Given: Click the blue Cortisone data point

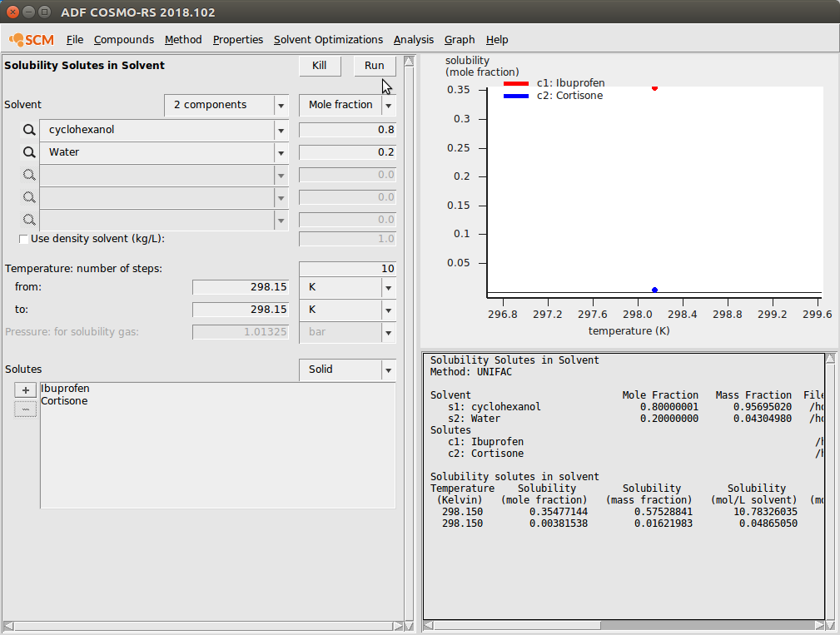Looking at the screenshot, I should coord(654,290).
